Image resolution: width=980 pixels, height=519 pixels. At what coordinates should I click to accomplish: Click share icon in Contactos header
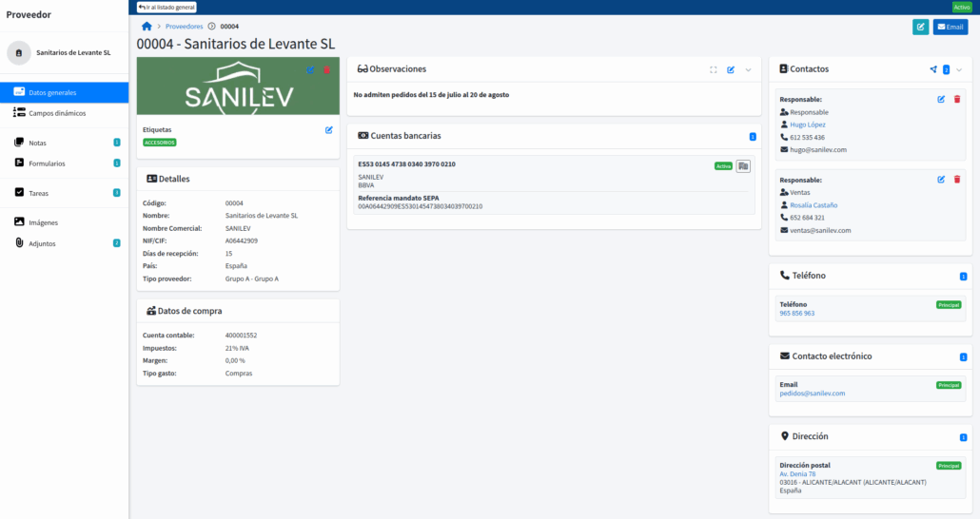(933, 69)
